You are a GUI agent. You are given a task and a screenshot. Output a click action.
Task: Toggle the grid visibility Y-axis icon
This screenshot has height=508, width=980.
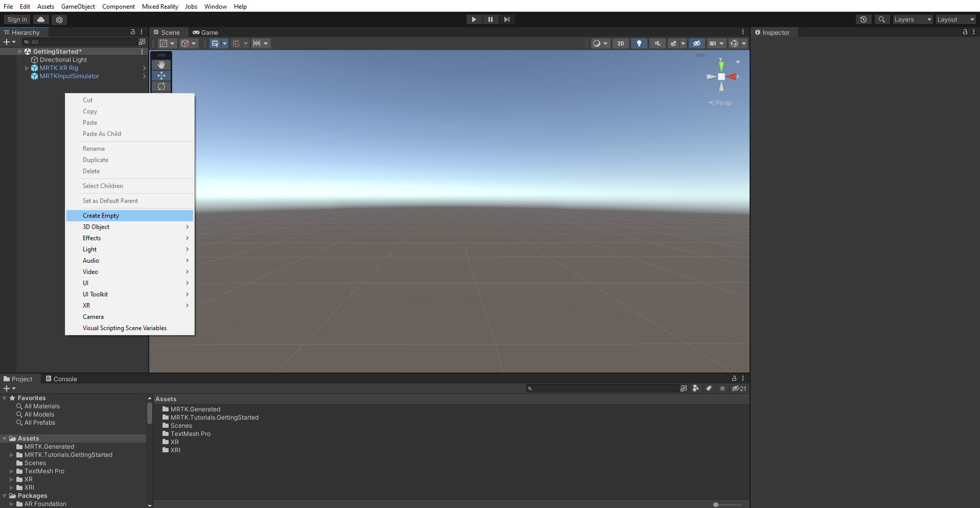(x=215, y=43)
